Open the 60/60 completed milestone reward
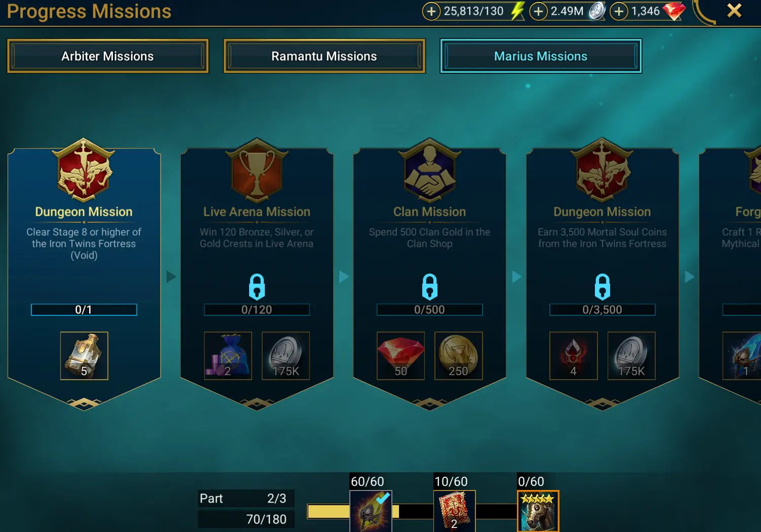 371,511
